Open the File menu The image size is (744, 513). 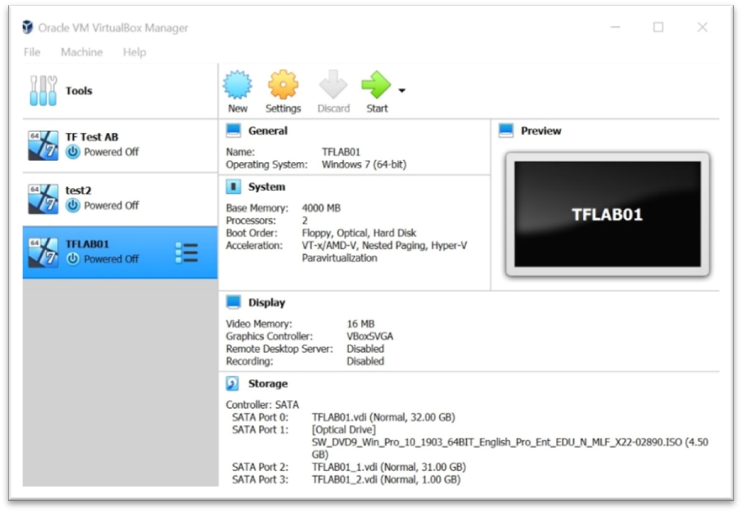point(32,52)
